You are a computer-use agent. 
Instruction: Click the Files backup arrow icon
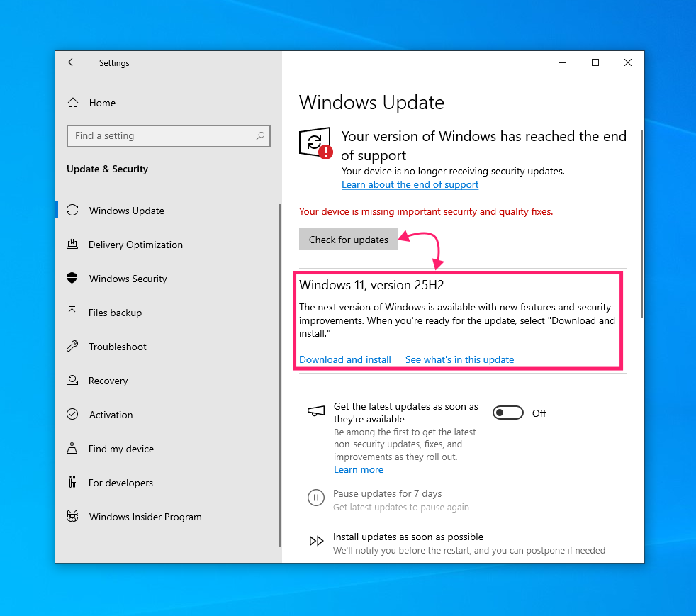[72, 312]
